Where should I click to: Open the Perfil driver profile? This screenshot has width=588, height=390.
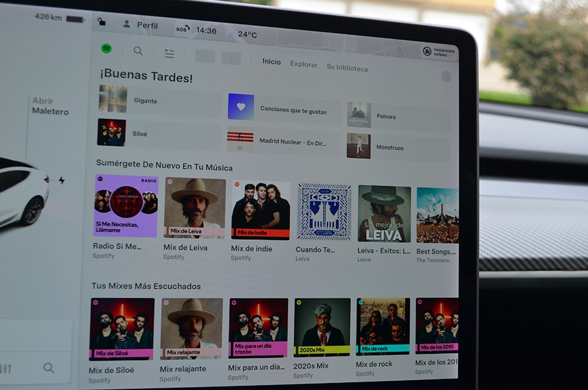(140, 25)
